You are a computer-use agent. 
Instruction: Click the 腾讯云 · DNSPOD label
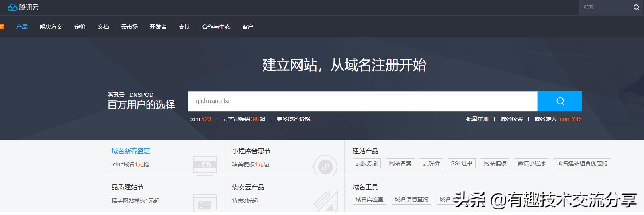click(130, 95)
